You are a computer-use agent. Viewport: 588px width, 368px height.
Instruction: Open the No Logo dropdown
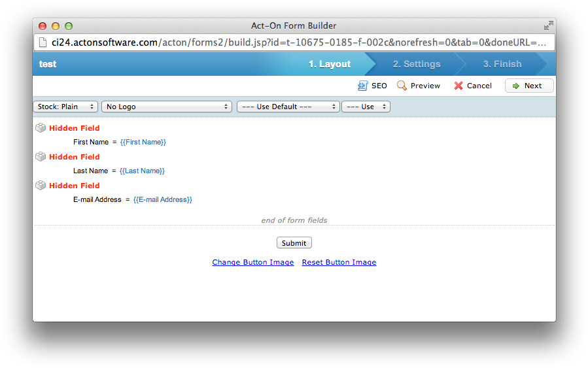click(x=167, y=107)
